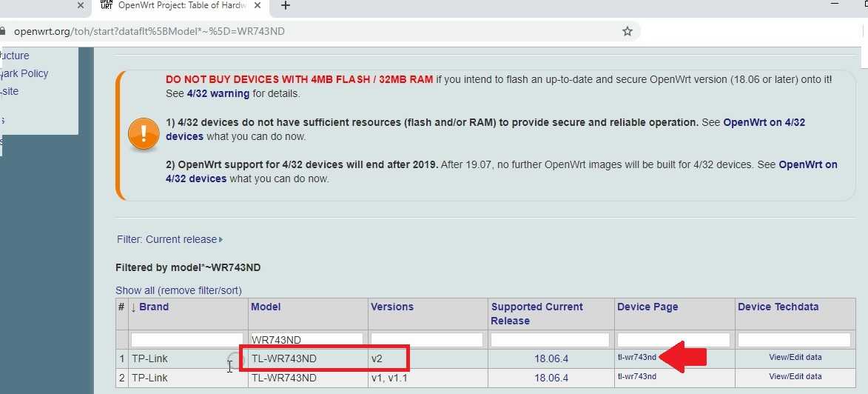Expand the Filter: Current release section
The height and width of the screenshot is (394, 868).
(169, 239)
